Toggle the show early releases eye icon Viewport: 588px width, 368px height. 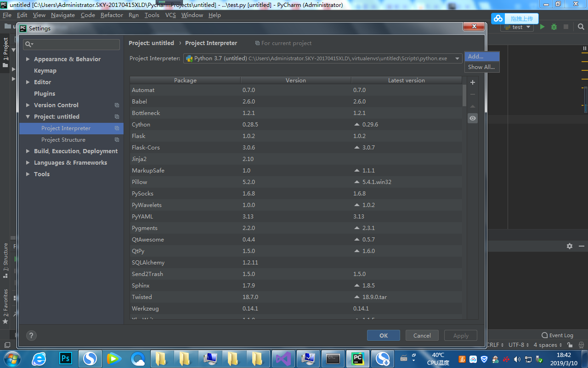click(x=472, y=119)
